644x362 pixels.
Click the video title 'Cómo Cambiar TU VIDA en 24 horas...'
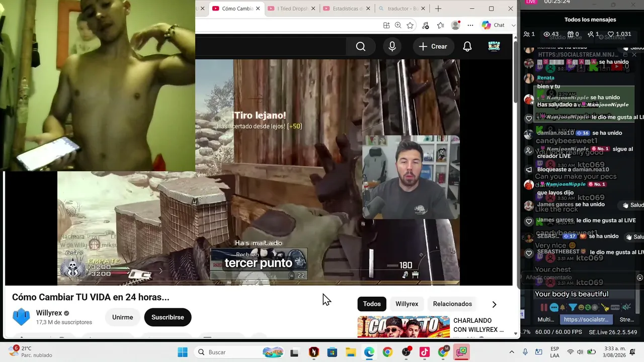pos(91,297)
